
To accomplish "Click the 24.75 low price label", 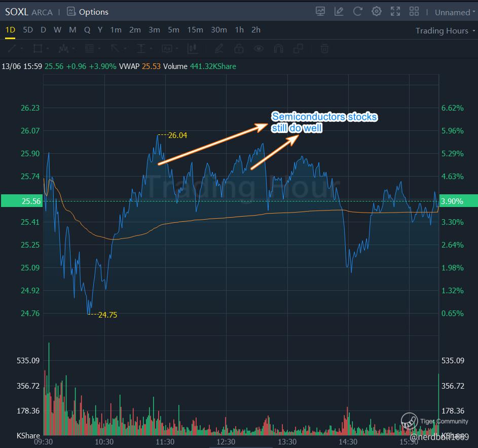I will (107, 315).
